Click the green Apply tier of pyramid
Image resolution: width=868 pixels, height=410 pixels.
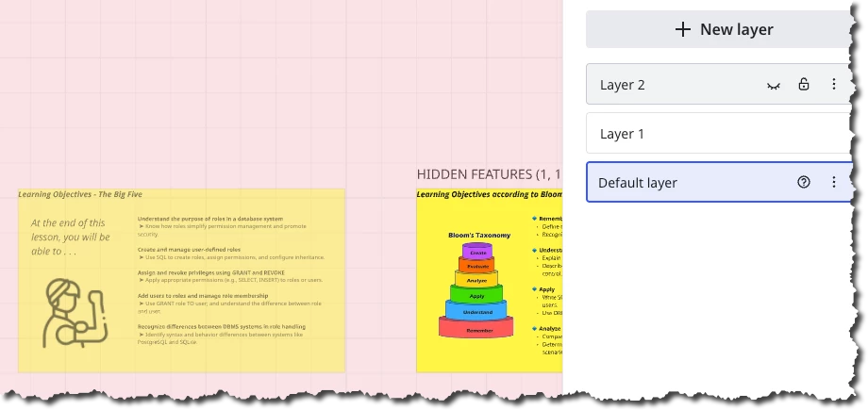[476, 294]
